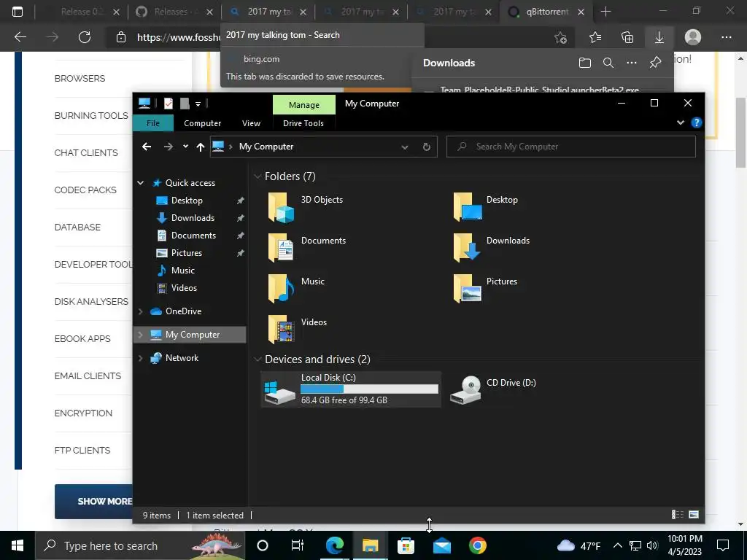747x560 pixels.
Task: Open the Desktop folder in Folders section
Action: point(486,206)
